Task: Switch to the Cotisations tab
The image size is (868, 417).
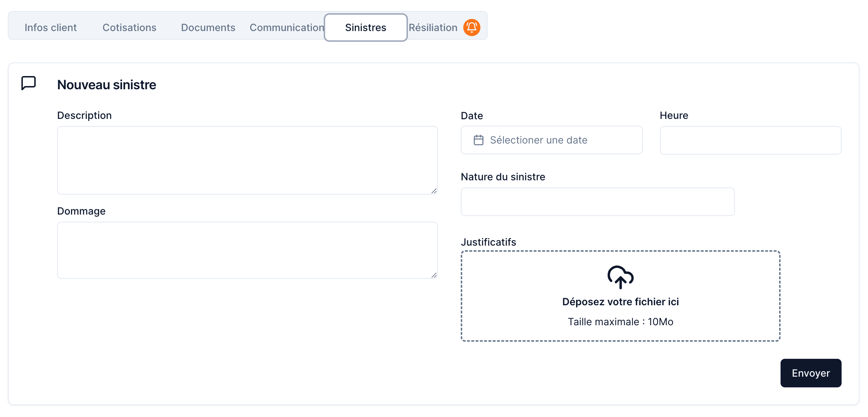Action: point(129,27)
